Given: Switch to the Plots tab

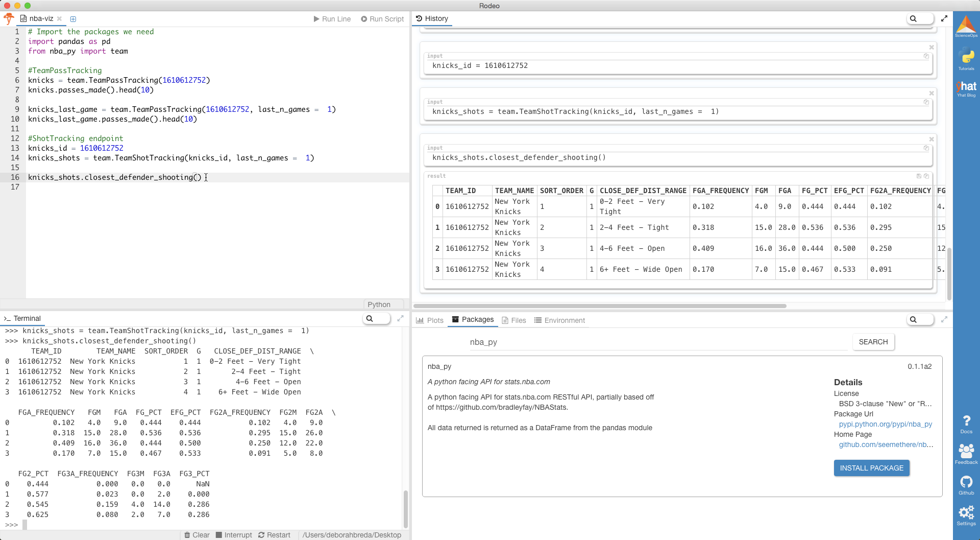Looking at the screenshot, I should point(430,320).
